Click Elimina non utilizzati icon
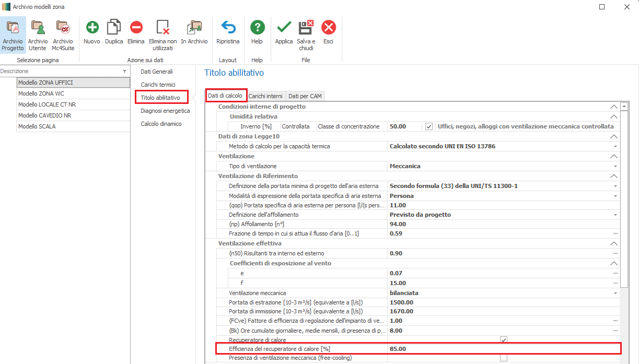The height and width of the screenshot is (364, 639). [162, 28]
